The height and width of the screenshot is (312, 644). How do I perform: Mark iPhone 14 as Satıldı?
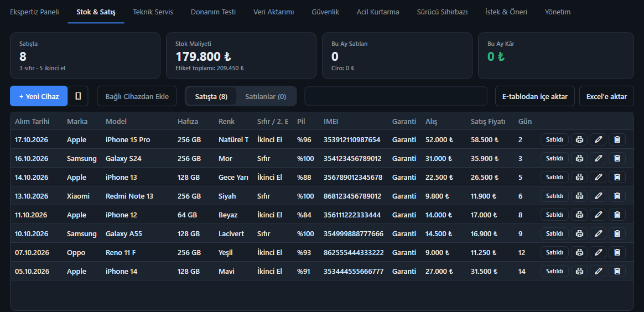[x=554, y=271]
